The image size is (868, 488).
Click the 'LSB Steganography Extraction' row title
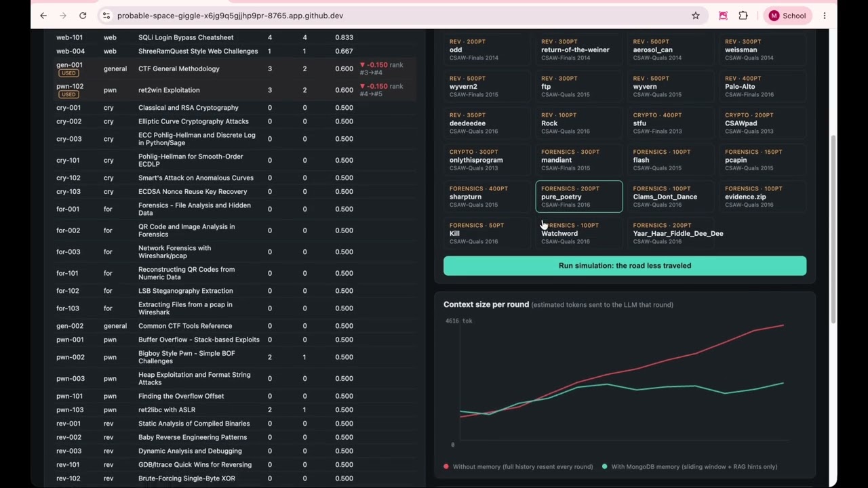(x=186, y=291)
